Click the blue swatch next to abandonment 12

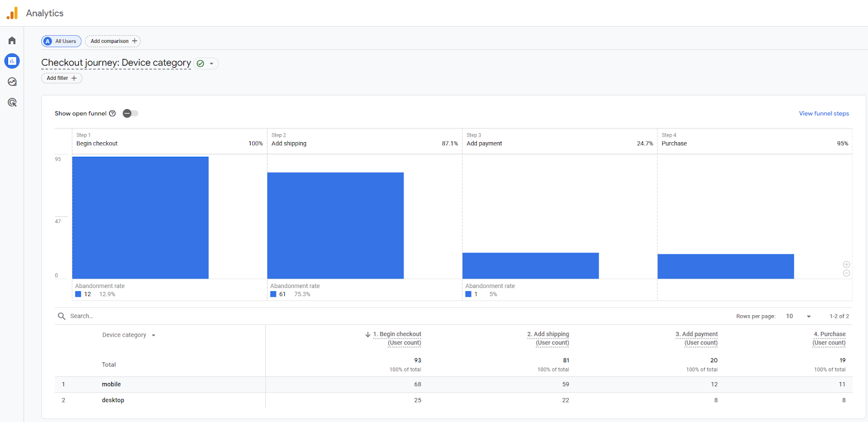[x=78, y=294]
